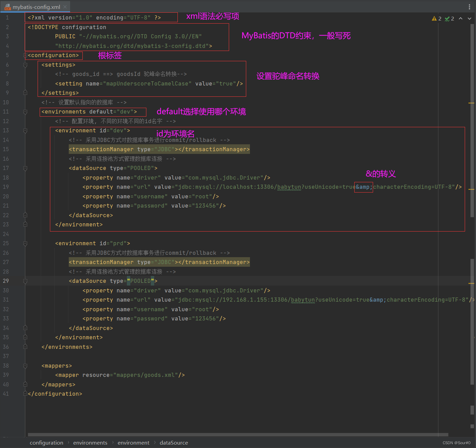Click the vertical editor scrollbar thumb
This screenshot has width=476, height=448.
[x=472, y=120]
